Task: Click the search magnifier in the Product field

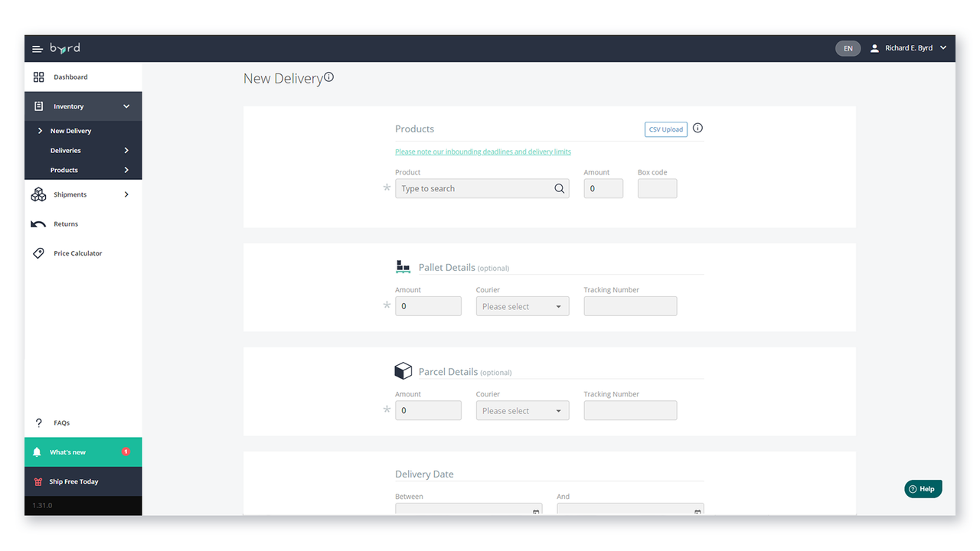Action: tap(559, 188)
